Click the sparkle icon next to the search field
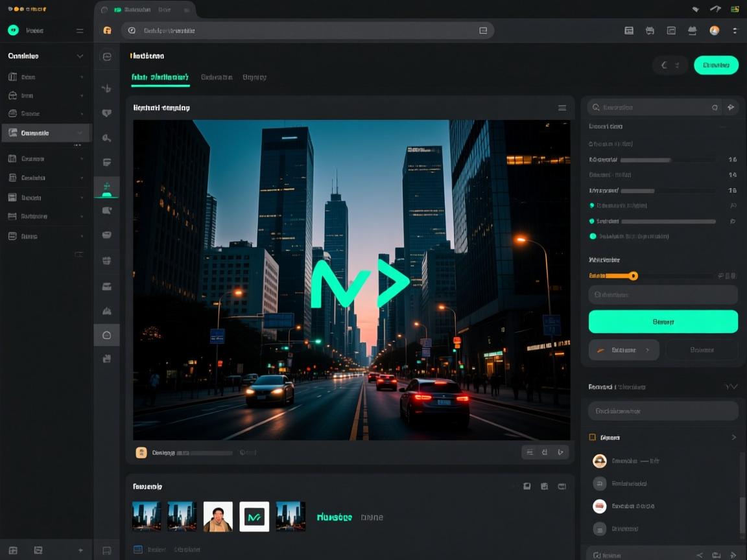747x560 pixels. click(x=731, y=108)
